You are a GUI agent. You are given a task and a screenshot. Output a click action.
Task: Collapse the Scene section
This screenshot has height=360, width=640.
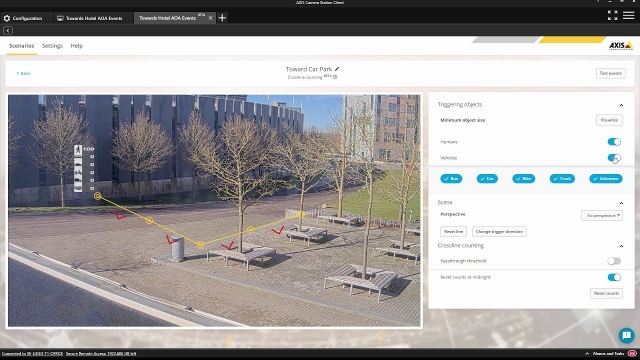621,203
